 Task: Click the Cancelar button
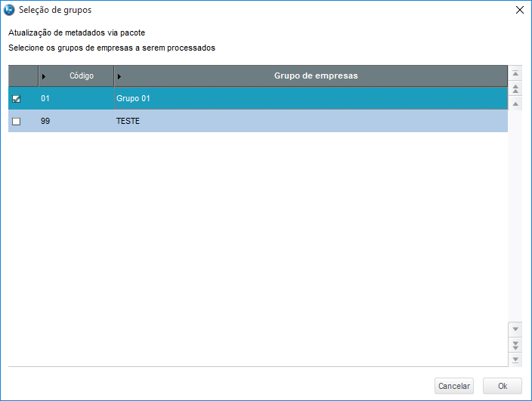[454, 386]
